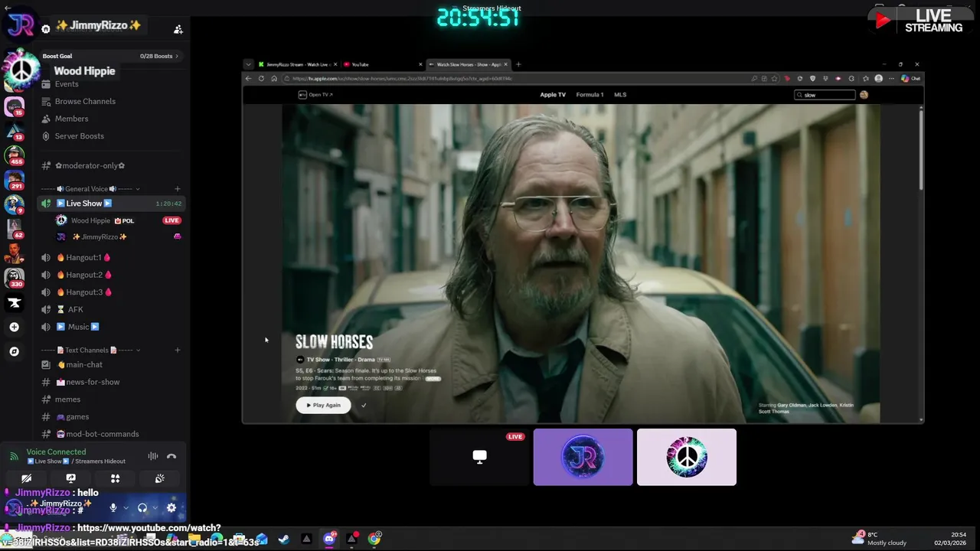This screenshot has height=551, width=980.
Task: Open voice connection signal info icon
Action: (14, 456)
